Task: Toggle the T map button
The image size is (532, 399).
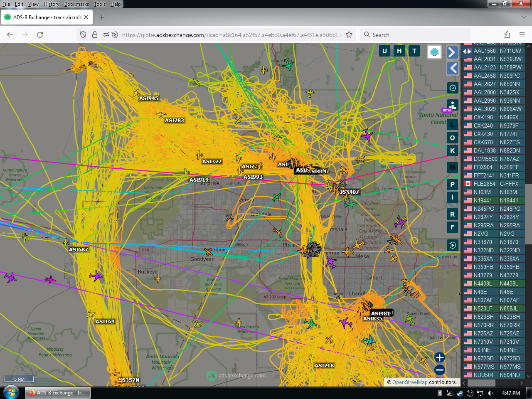Action: pyautogui.click(x=414, y=51)
